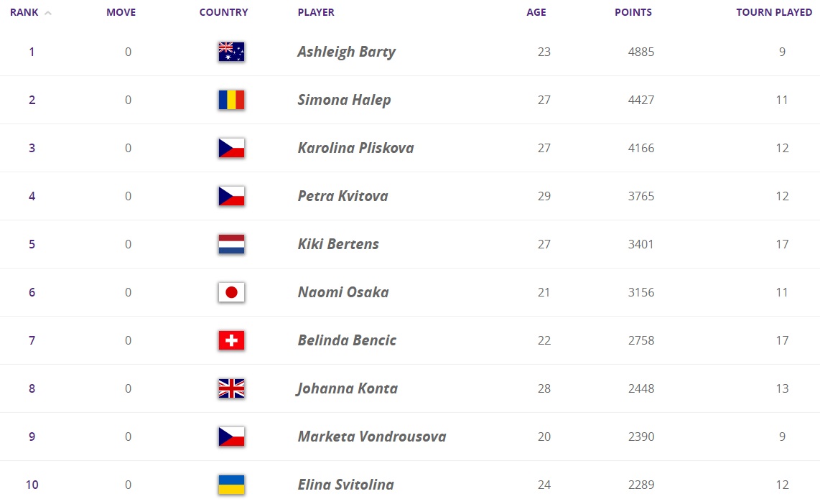Click the COUNTRY column header
The height and width of the screenshot is (504, 820).
pos(224,12)
